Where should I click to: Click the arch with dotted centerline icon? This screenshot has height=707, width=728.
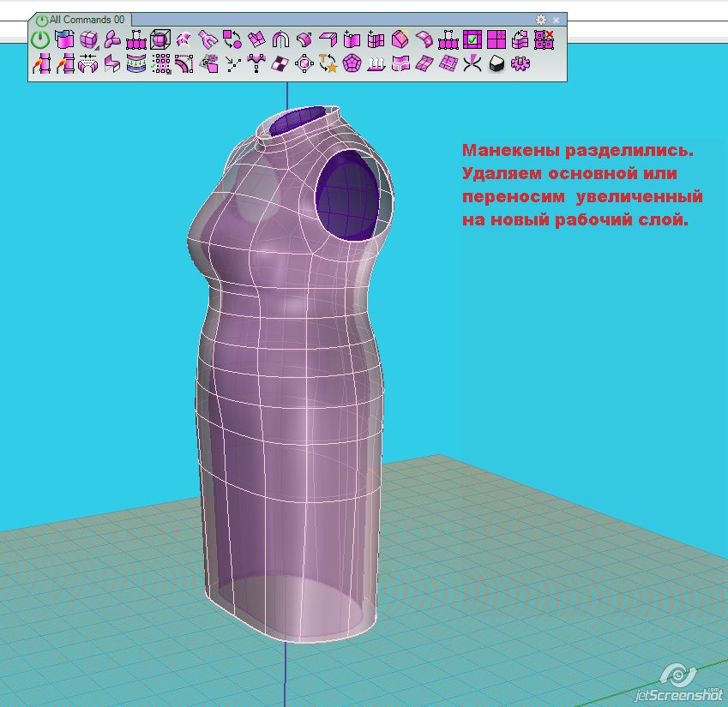[280, 39]
